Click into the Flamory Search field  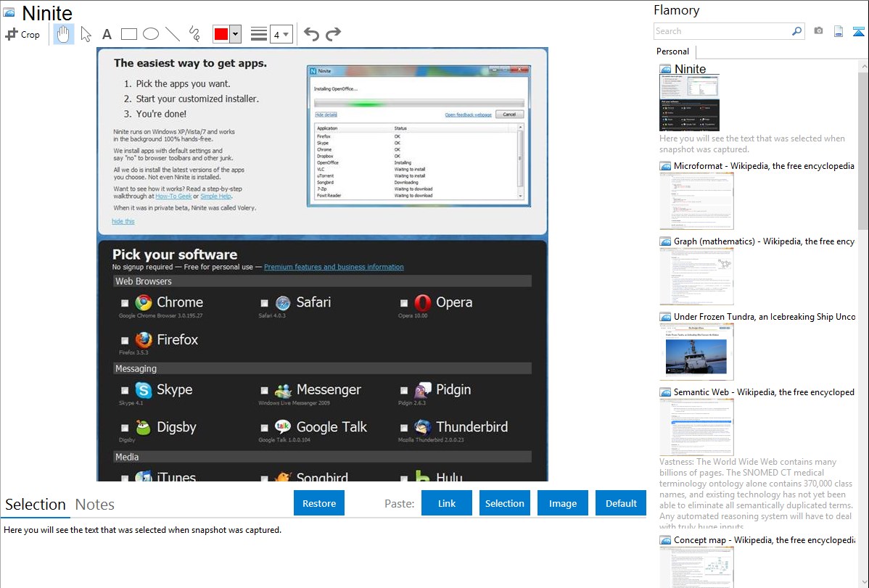(722, 31)
